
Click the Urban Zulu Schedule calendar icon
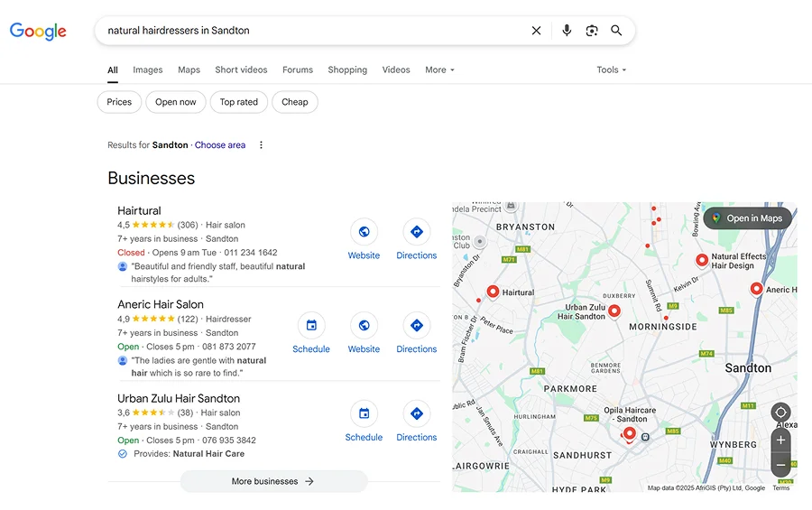(364, 413)
